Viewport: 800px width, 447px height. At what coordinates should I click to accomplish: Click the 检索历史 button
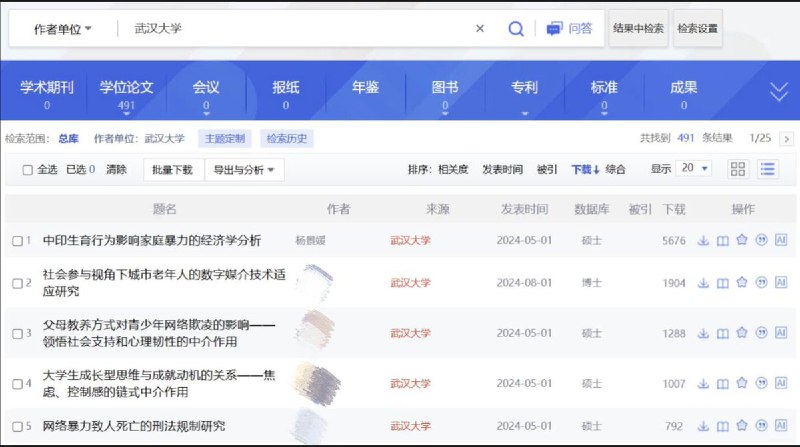click(x=287, y=139)
